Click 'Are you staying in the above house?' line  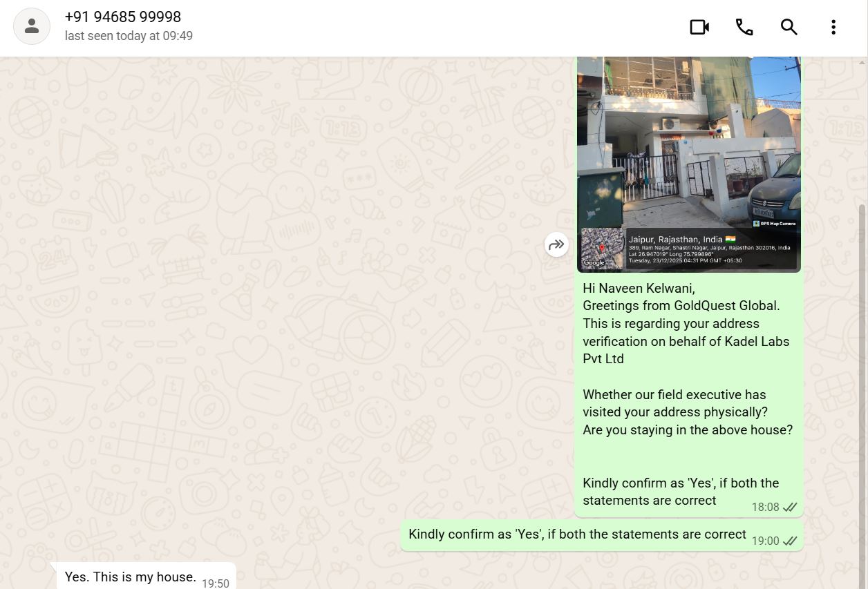tap(688, 430)
